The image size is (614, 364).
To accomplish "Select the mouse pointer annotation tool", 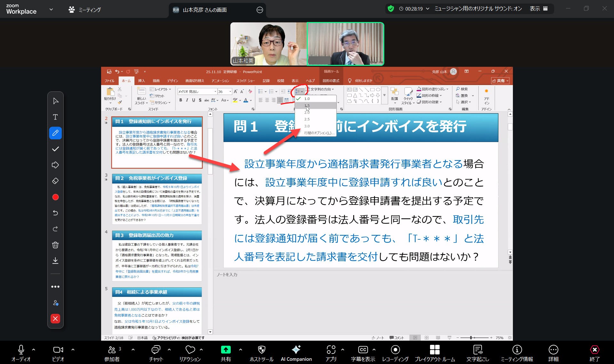I will pyautogui.click(x=55, y=101).
